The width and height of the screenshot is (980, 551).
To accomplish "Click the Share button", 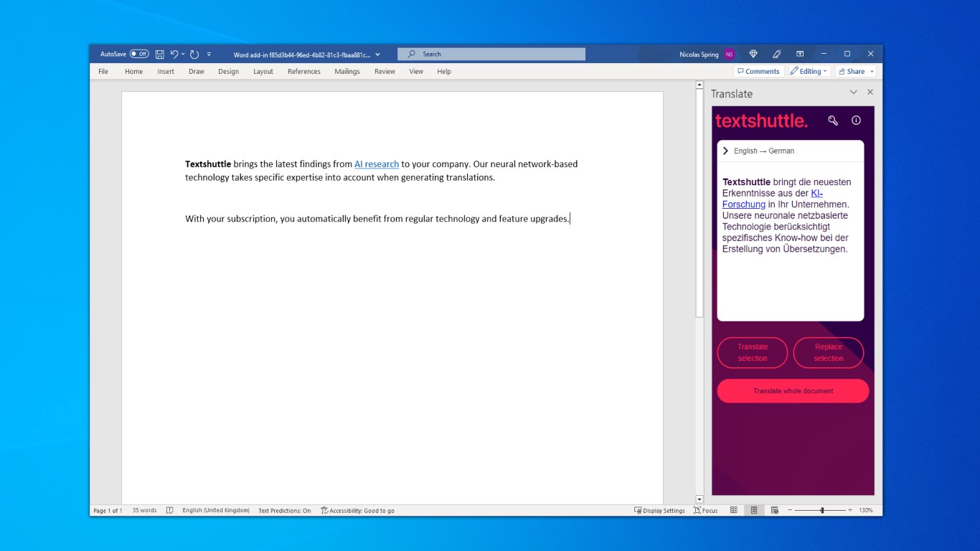I will [x=852, y=71].
